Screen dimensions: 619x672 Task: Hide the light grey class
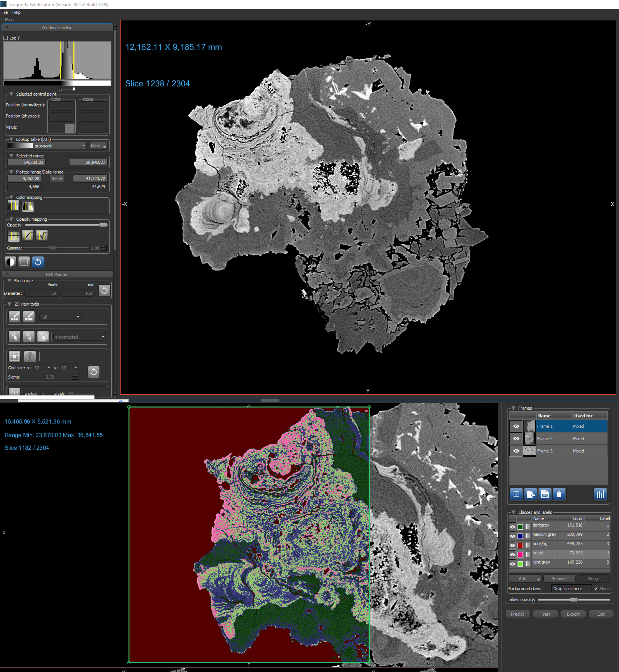click(x=512, y=564)
